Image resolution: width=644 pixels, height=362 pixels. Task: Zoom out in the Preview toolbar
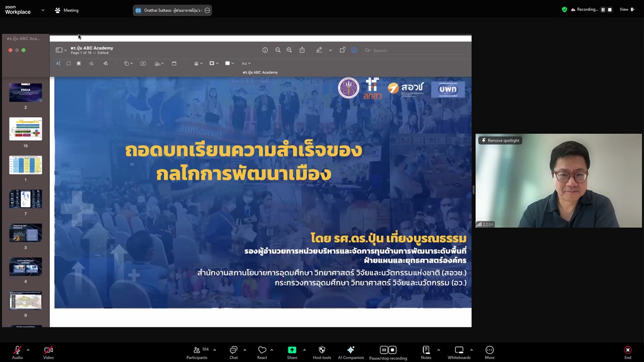(x=278, y=50)
